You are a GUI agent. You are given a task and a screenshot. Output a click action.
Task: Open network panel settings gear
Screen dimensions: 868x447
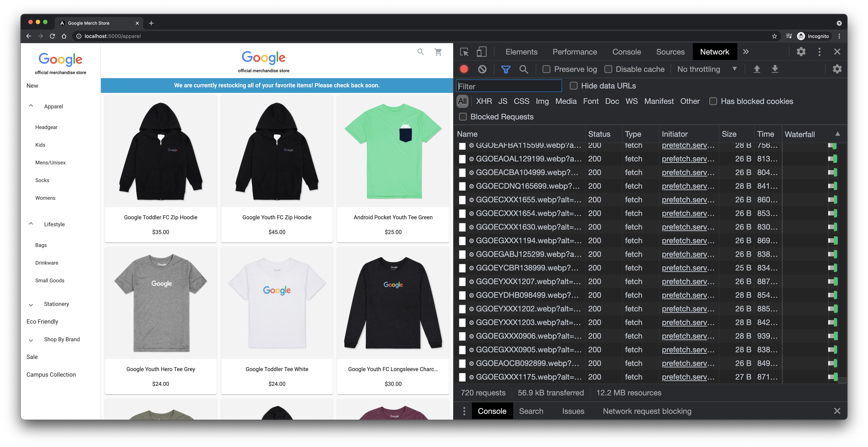(837, 69)
